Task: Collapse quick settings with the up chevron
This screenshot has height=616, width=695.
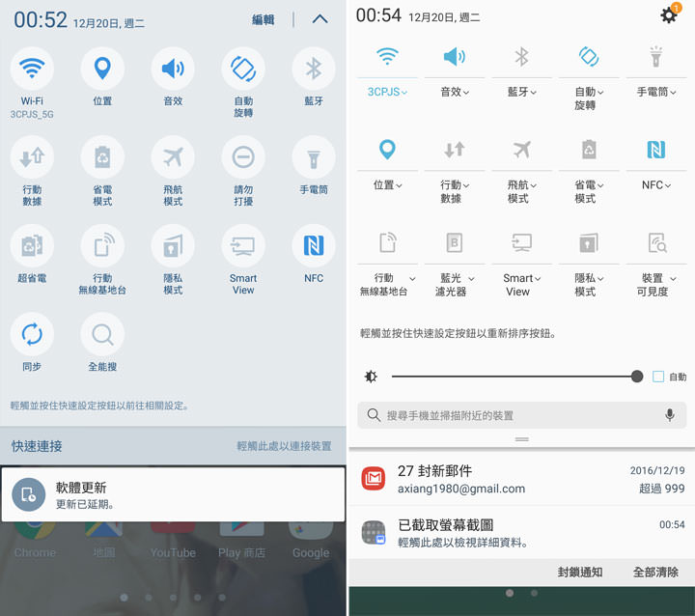Action: pyautogui.click(x=320, y=19)
